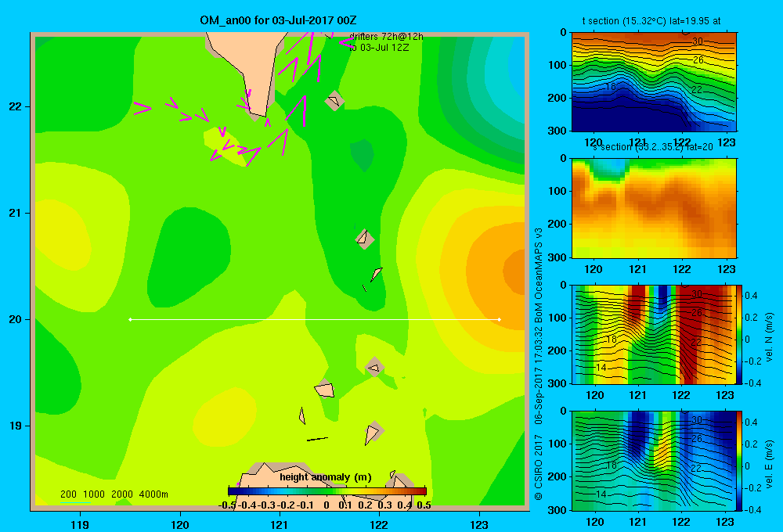
Task: Click latitude label 19 on the main map axis
Action: point(16,426)
